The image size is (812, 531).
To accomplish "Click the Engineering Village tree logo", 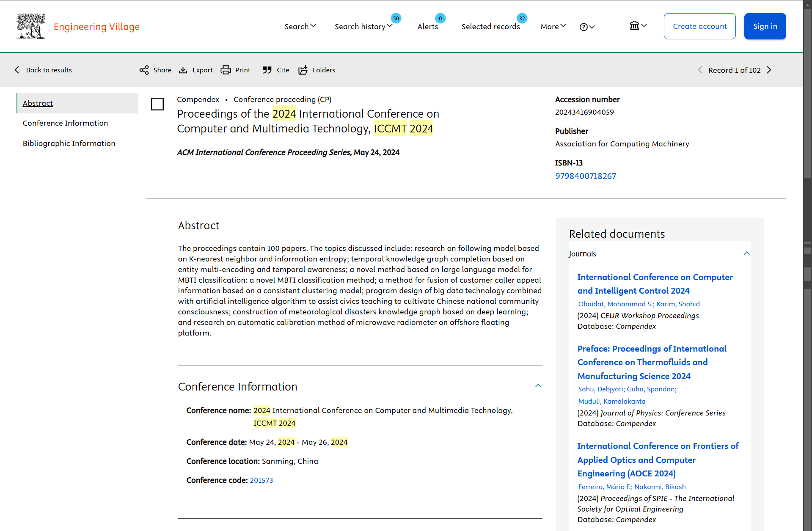I will coord(30,26).
